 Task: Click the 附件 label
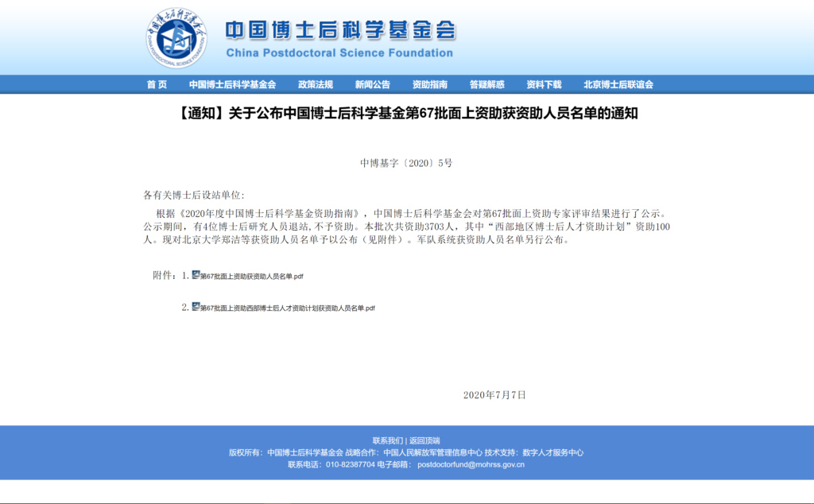click(x=165, y=276)
